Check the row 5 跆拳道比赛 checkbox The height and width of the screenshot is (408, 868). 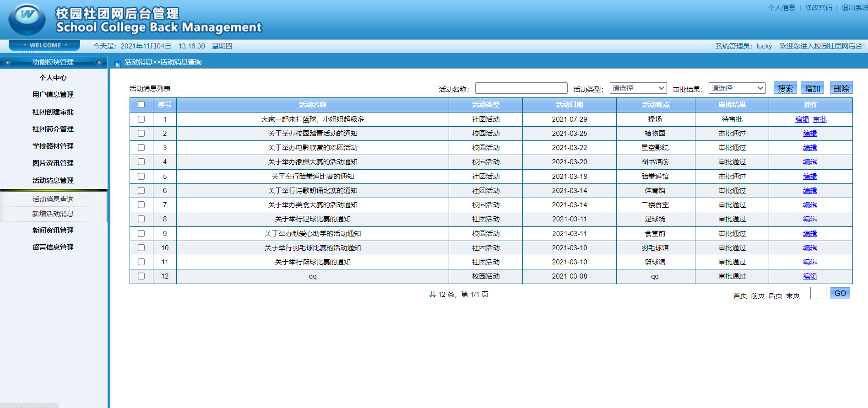(141, 176)
